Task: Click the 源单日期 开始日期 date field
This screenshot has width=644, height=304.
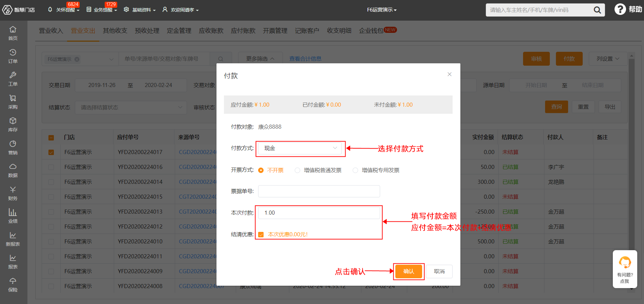Action: coord(536,85)
